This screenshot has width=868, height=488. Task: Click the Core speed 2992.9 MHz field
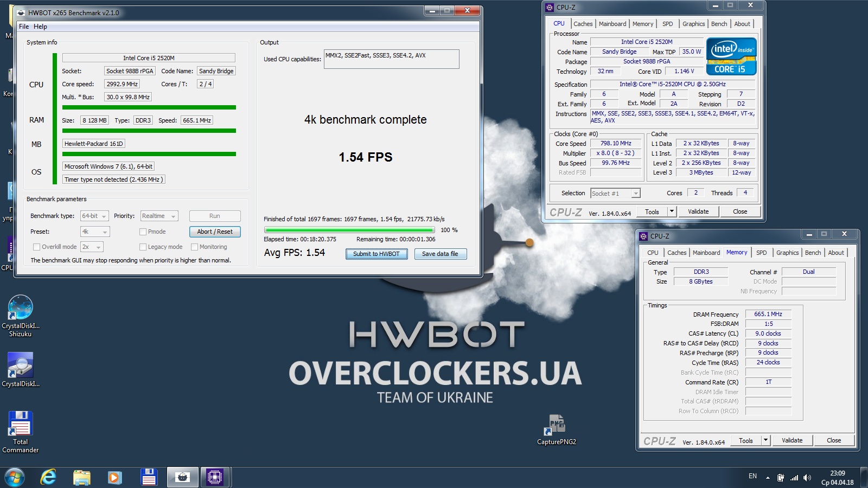coord(122,84)
